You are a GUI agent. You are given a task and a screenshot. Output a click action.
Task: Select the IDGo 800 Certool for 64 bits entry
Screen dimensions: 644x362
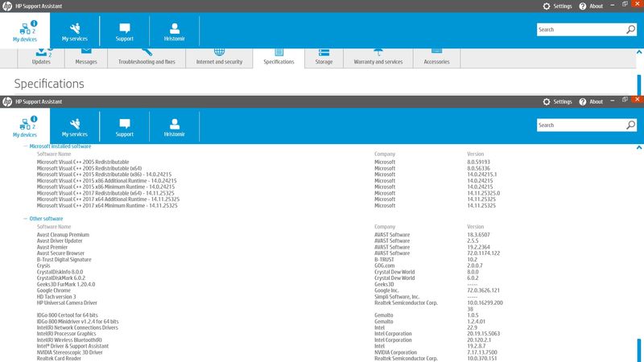(68, 315)
